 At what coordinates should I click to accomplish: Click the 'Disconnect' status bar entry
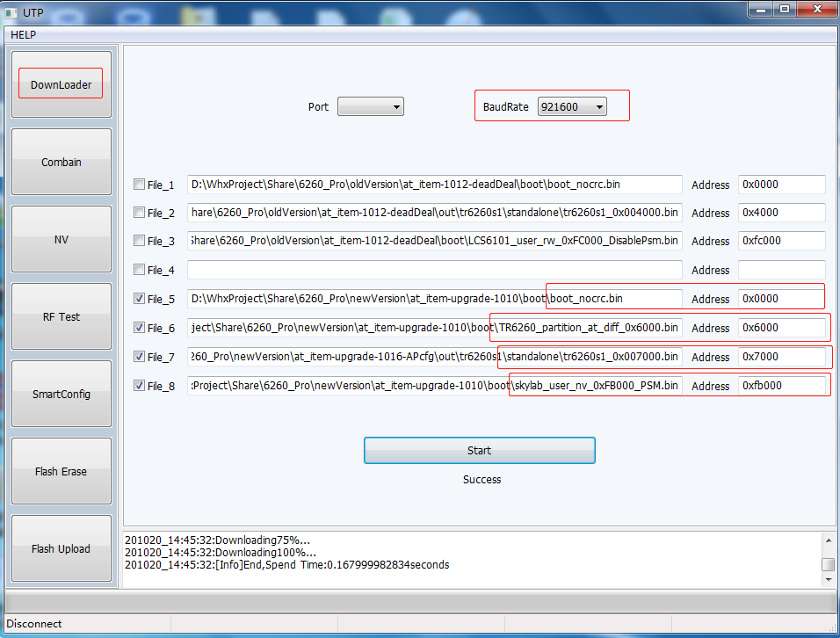(33, 624)
